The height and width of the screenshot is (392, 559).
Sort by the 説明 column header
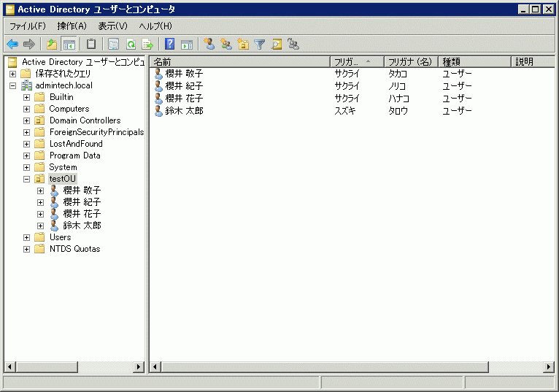[533, 62]
